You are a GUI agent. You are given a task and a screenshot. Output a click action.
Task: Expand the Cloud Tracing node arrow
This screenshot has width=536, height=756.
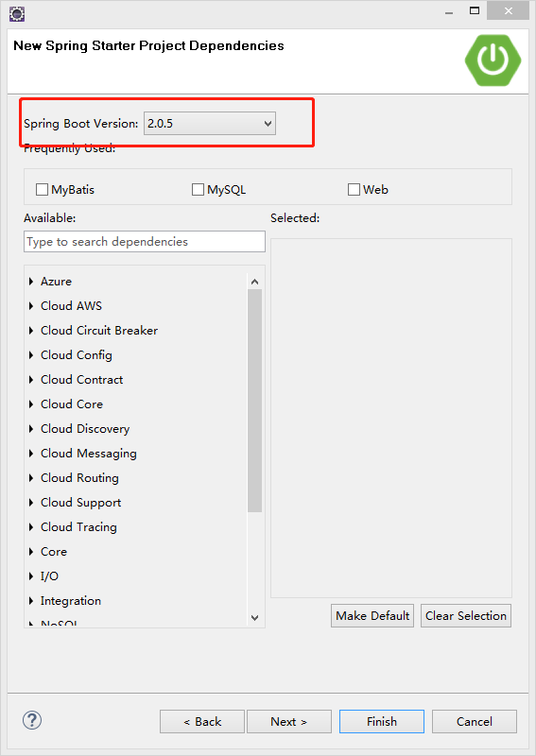31,527
